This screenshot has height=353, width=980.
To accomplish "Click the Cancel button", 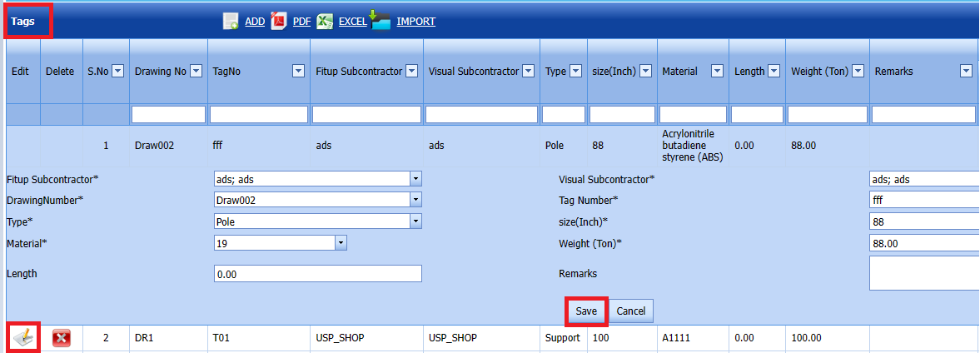I will 630,311.
